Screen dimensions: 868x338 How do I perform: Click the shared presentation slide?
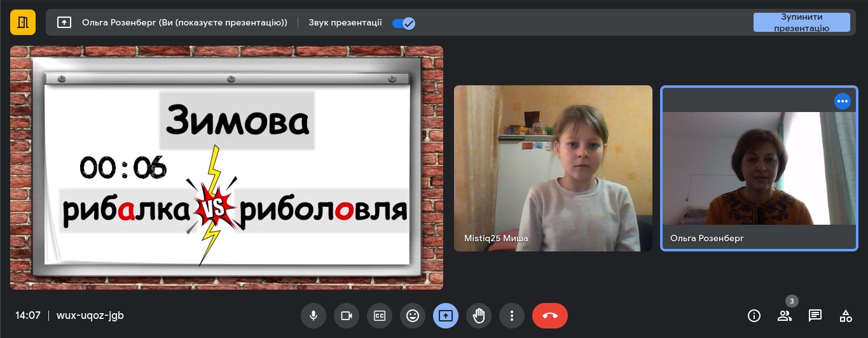click(226, 168)
